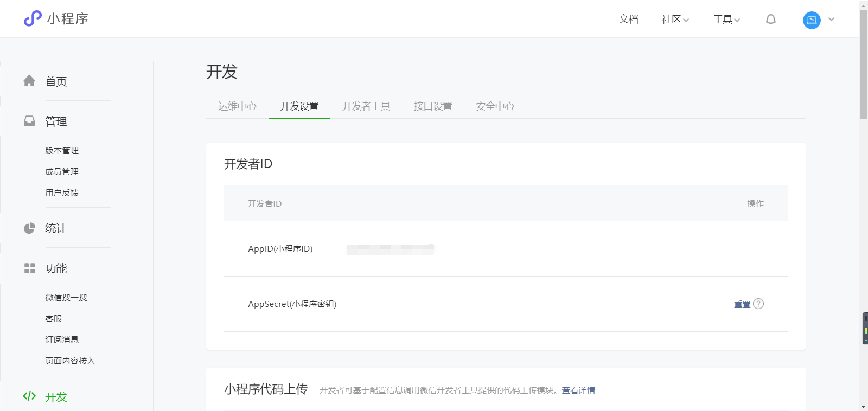Expand the 工具 dropdown menu
Screen dimensions: 868x411
[x=726, y=20]
